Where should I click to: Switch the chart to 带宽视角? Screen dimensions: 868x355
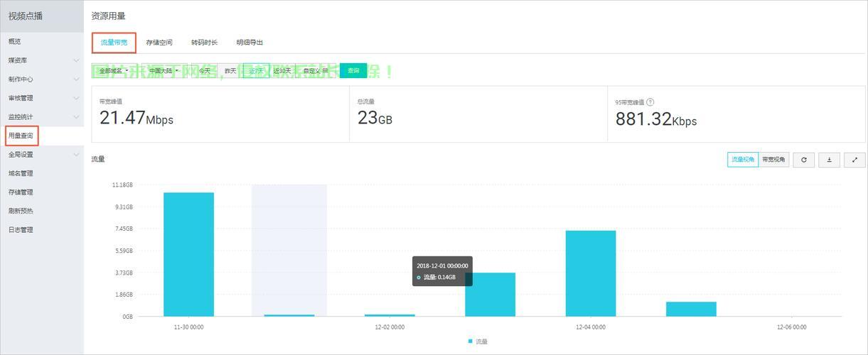tap(773, 160)
